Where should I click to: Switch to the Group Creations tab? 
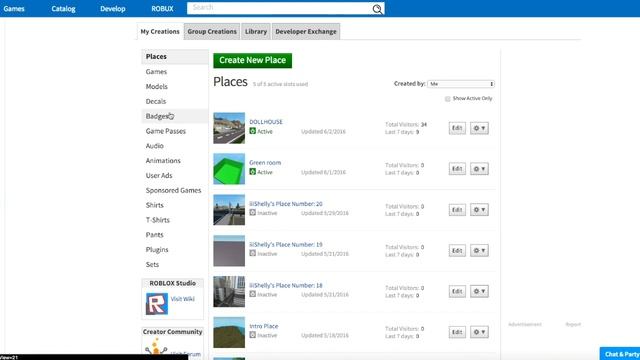point(212,31)
